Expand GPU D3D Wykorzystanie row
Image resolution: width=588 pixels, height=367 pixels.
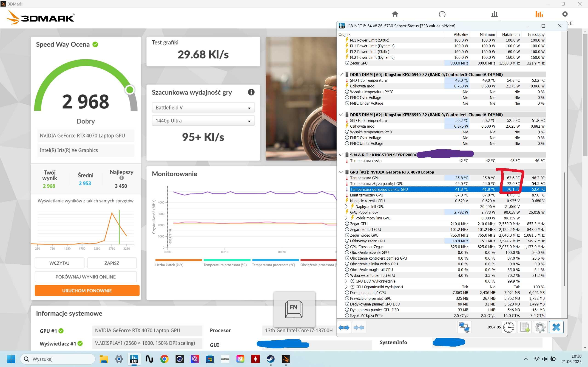[346, 281]
